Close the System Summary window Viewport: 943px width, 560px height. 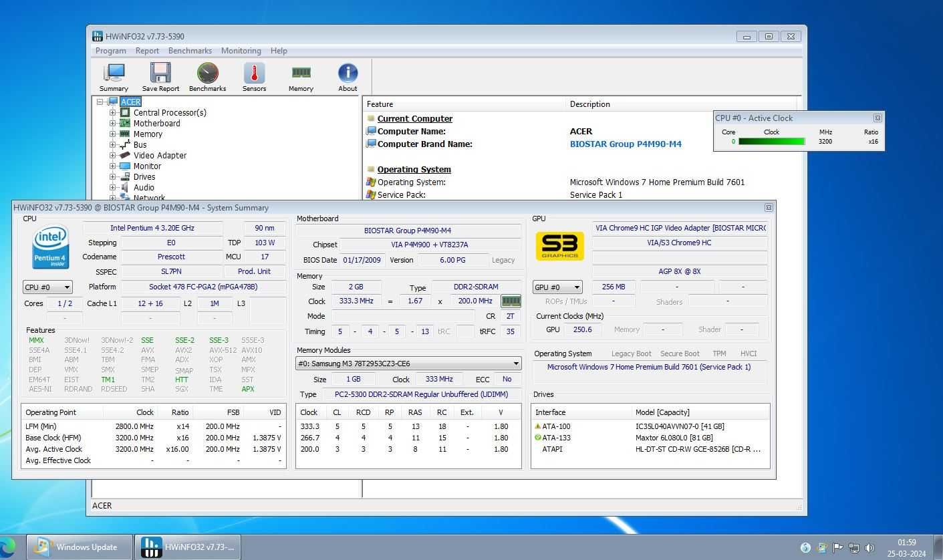point(768,208)
